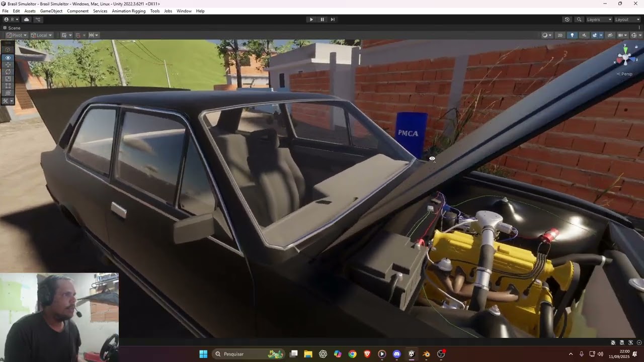The image size is (644, 362).
Task: Select the Scale tool
Action: tap(8, 79)
